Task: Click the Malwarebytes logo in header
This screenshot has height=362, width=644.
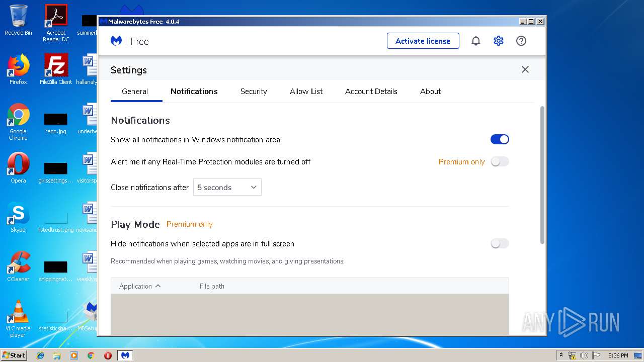Action: 116,41
